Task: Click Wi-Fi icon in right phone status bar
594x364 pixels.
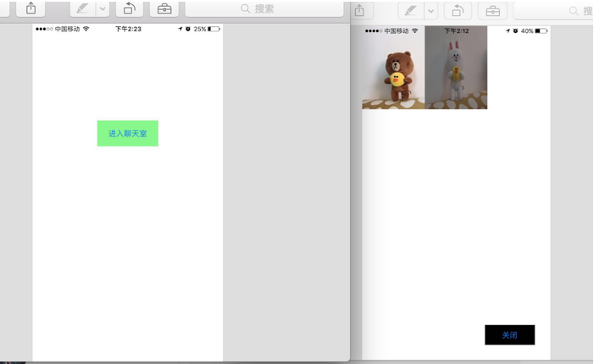Action: click(415, 30)
